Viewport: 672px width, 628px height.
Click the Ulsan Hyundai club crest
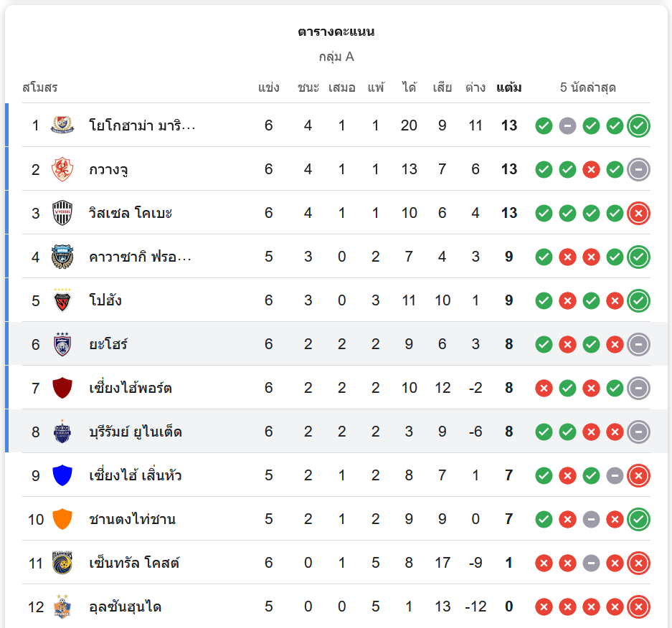coord(62,606)
